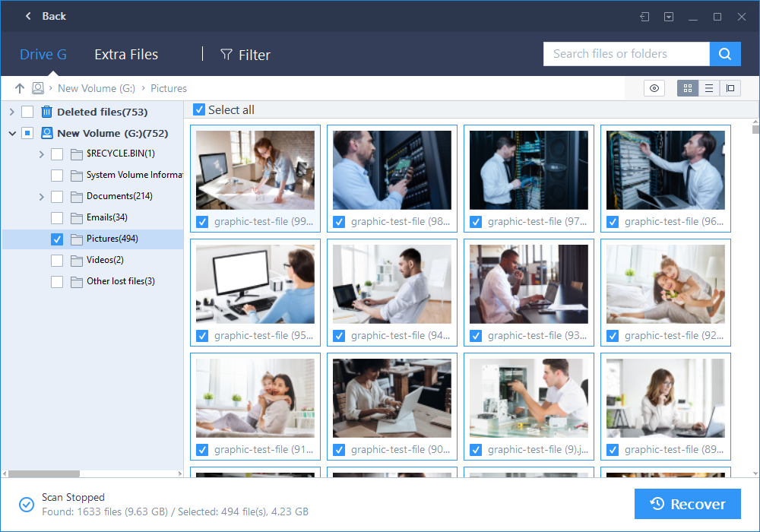Uncheck the Select all checkbox

pos(198,109)
